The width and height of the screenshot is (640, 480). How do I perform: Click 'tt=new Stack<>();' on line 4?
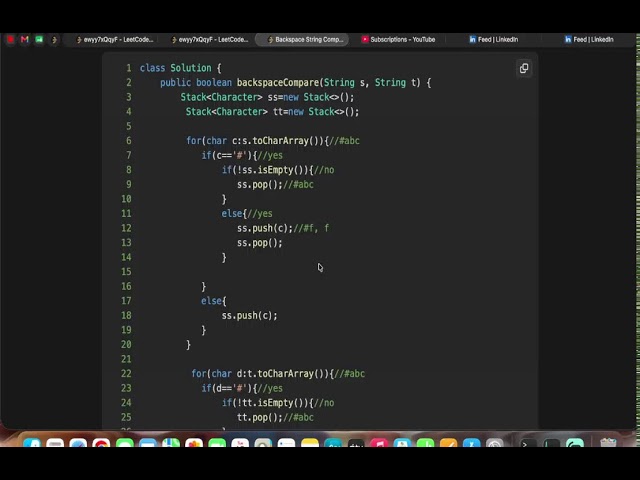tap(316, 111)
